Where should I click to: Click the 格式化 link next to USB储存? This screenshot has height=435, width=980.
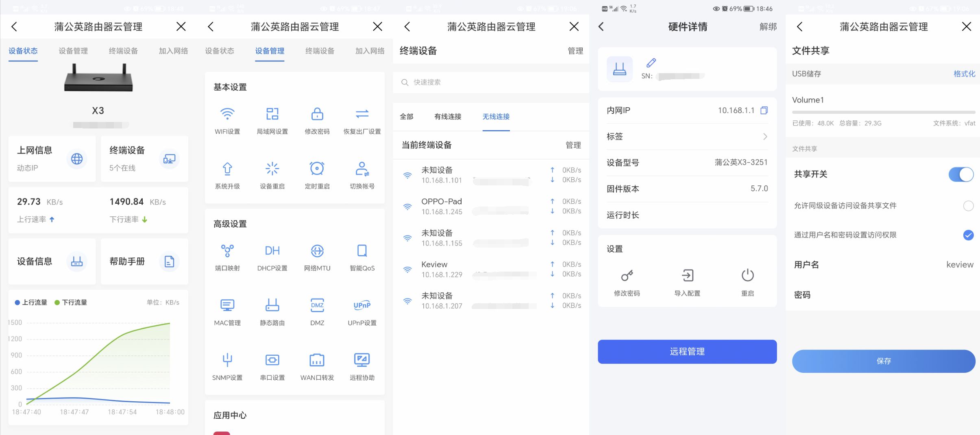[x=964, y=74]
